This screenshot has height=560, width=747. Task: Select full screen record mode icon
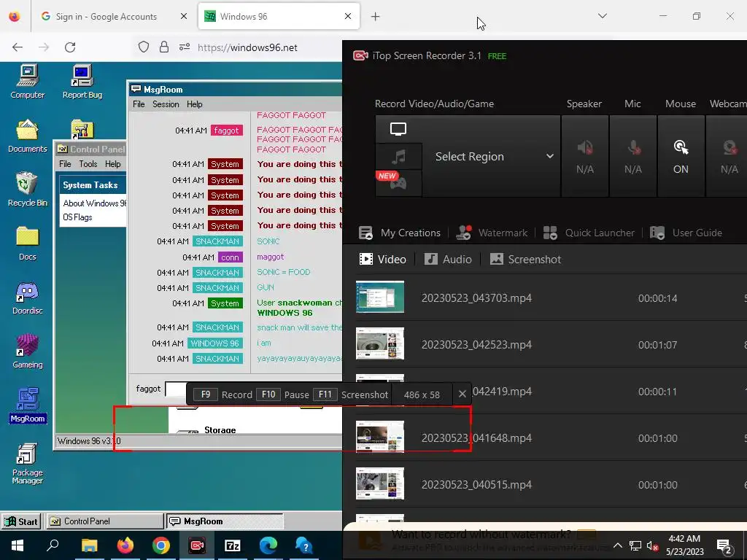[x=398, y=129]
